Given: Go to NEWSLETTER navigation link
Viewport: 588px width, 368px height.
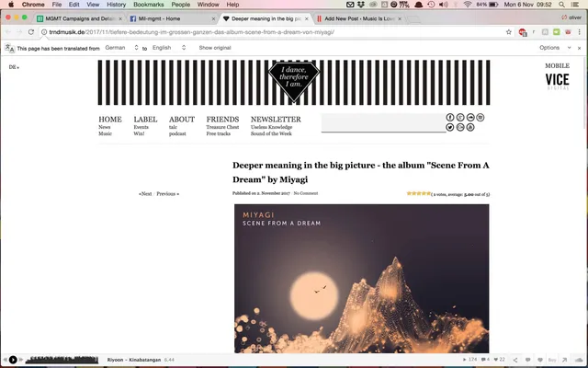Looking at the screenshot, I should 276,120.
